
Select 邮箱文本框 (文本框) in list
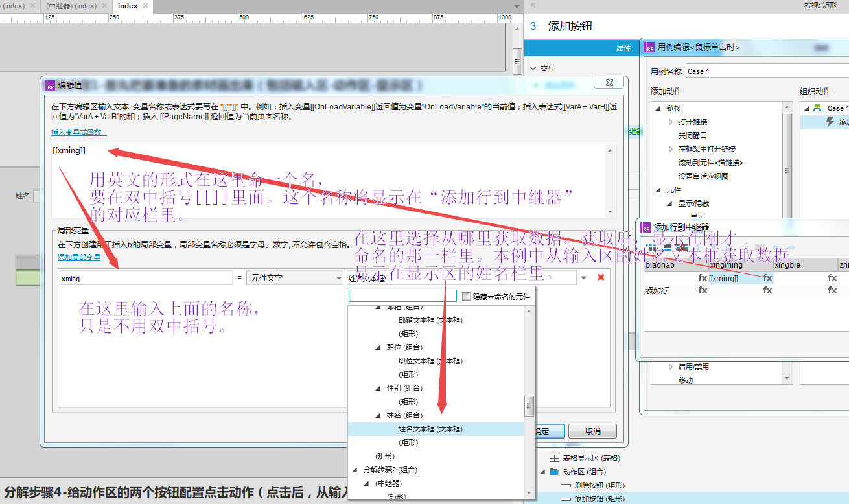pos(430,320)
